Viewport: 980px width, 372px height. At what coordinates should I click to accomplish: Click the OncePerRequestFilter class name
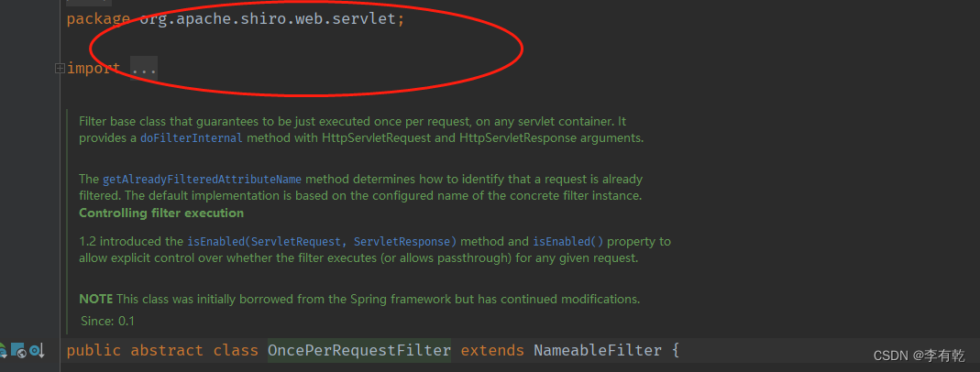tap(358, 350)
